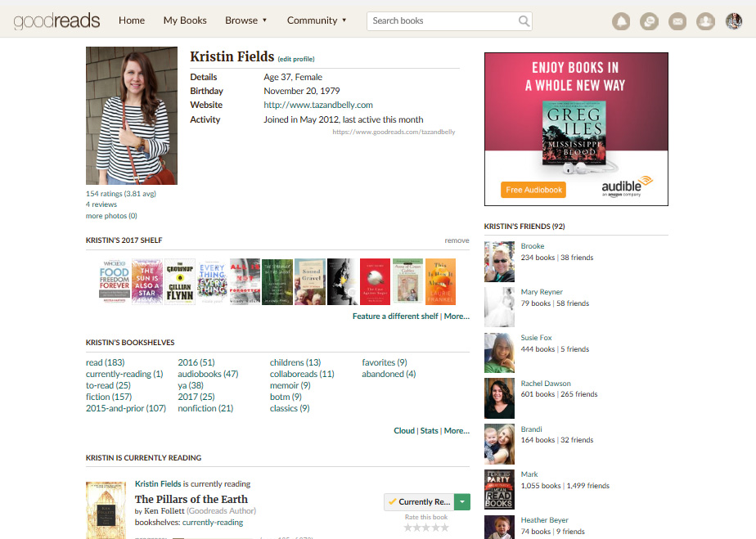Screen dimensions: 756x539
Task: Open the to-read (25) shelf
Action: tap(108, 386)
